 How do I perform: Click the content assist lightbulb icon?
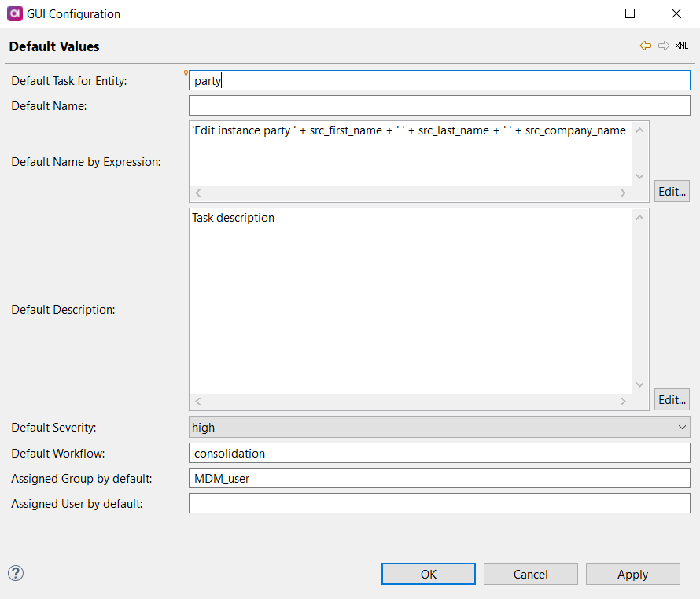(x=186, y=72)
